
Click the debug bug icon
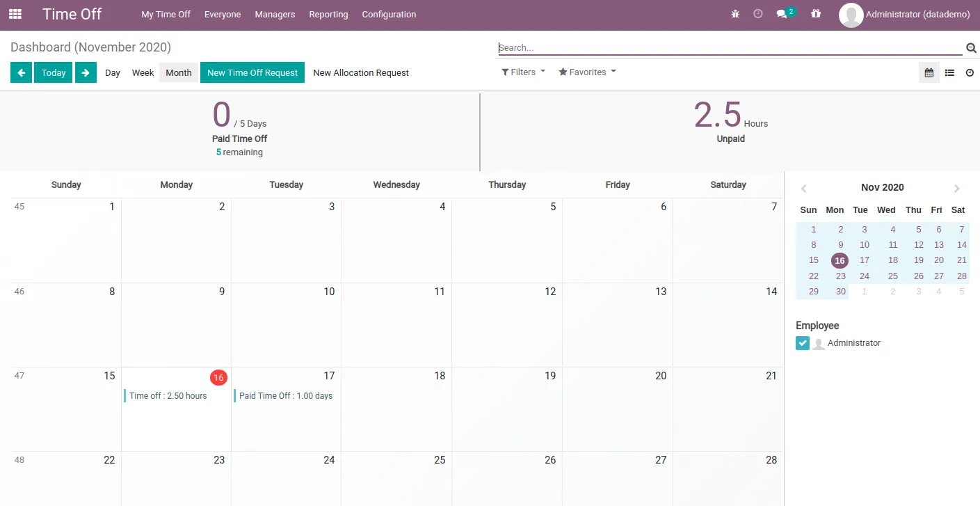pyautogui.click(x=735, y=14)
